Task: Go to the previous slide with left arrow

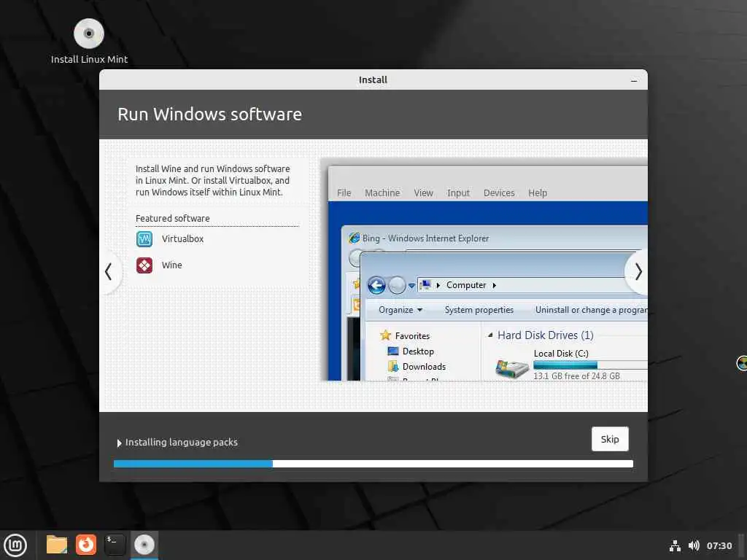Action: 109,272
